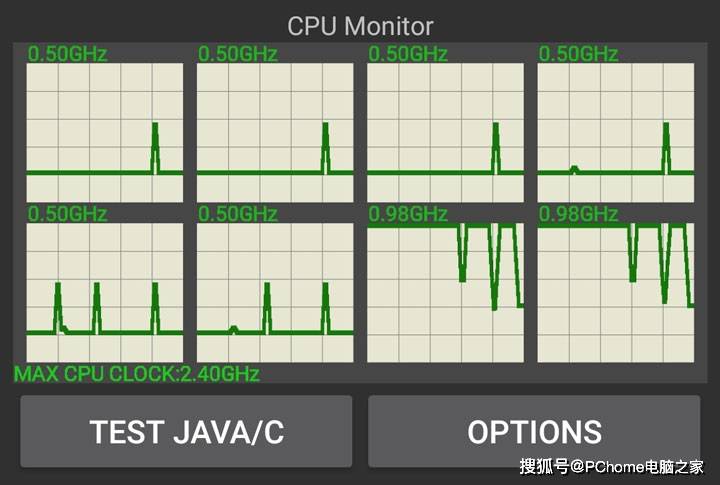Select the first CPU core graph
Image resolution: width=720 pixels, height=485 pixels.
coord(105,133)
